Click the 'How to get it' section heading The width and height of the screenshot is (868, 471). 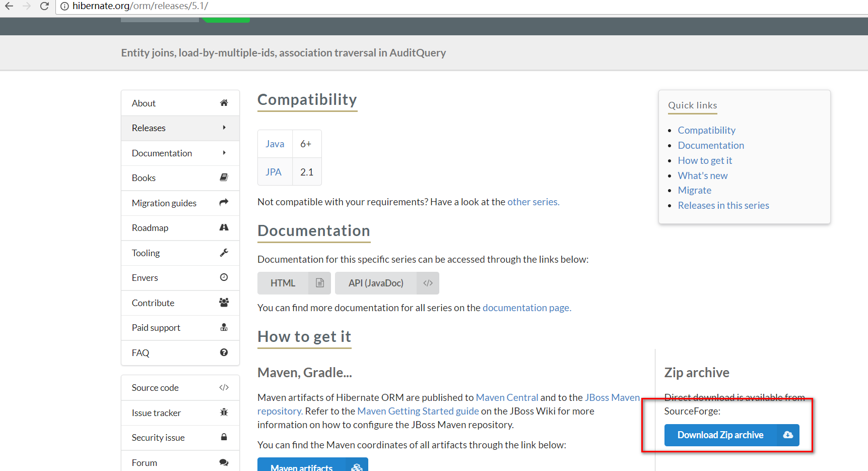point(304,336)
